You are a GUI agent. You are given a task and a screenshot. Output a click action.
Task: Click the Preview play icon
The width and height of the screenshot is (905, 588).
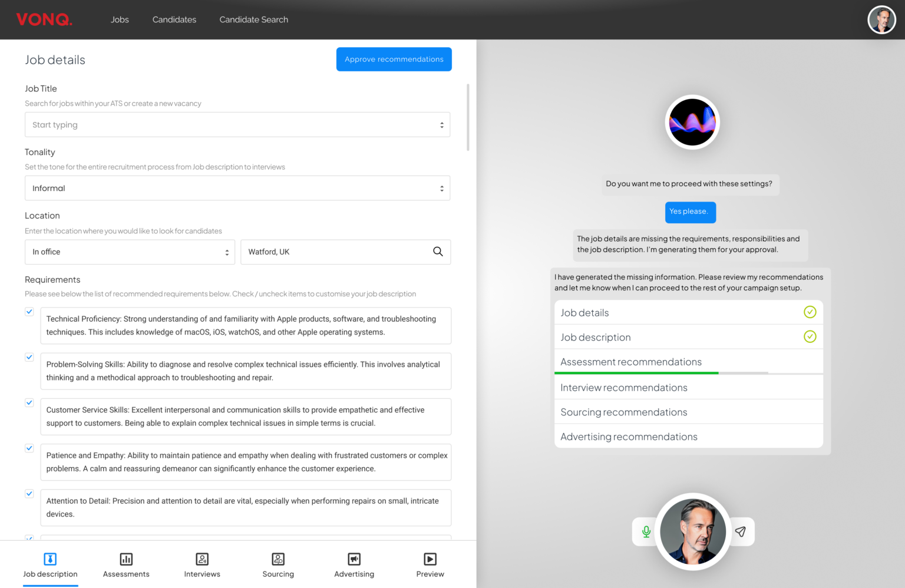click(x=430, y=559)
